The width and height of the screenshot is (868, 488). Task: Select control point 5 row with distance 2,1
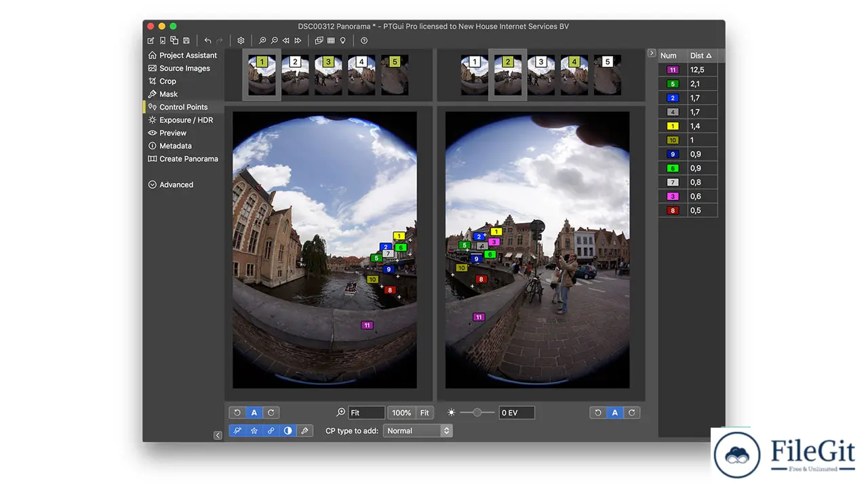coord(688,84)
